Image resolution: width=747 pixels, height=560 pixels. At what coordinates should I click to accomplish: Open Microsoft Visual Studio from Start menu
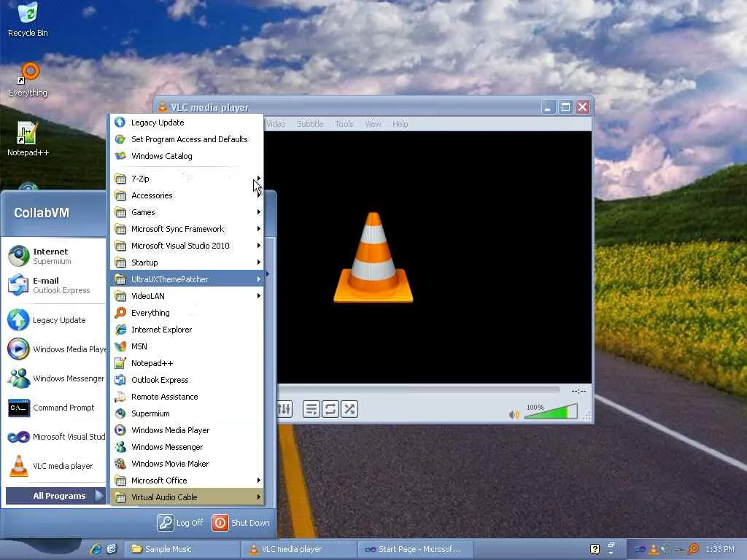(x=55, y=437)
